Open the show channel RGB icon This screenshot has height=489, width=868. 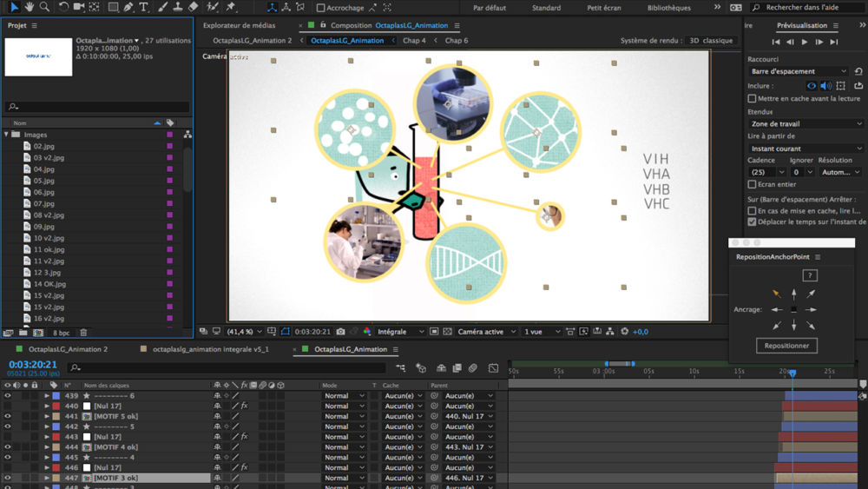[x=367, y=331]
